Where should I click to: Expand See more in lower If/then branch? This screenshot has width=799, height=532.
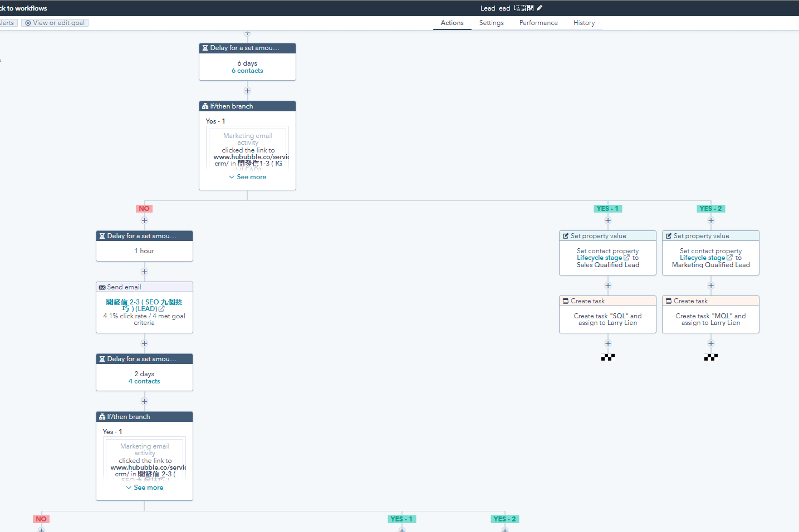[144, 487]
